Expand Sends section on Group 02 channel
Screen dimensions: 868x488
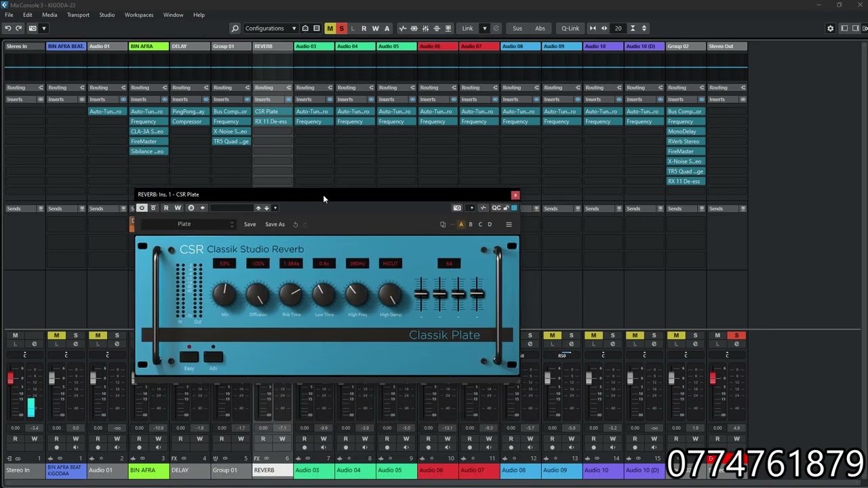click(686, 209)
